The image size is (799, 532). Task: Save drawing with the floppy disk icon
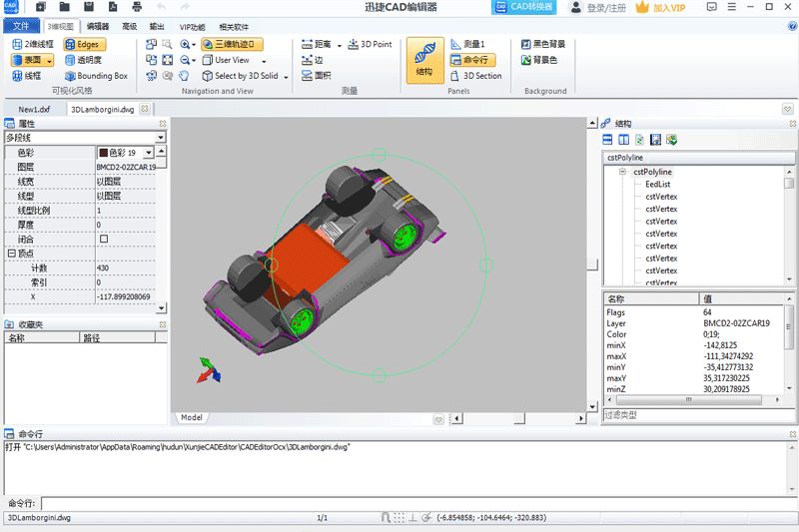(89, 7)
